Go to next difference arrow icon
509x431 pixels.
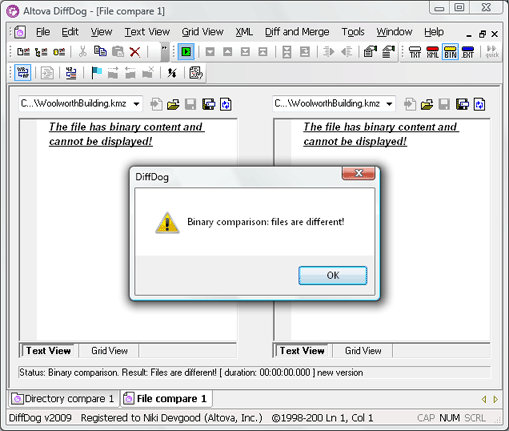210,52
